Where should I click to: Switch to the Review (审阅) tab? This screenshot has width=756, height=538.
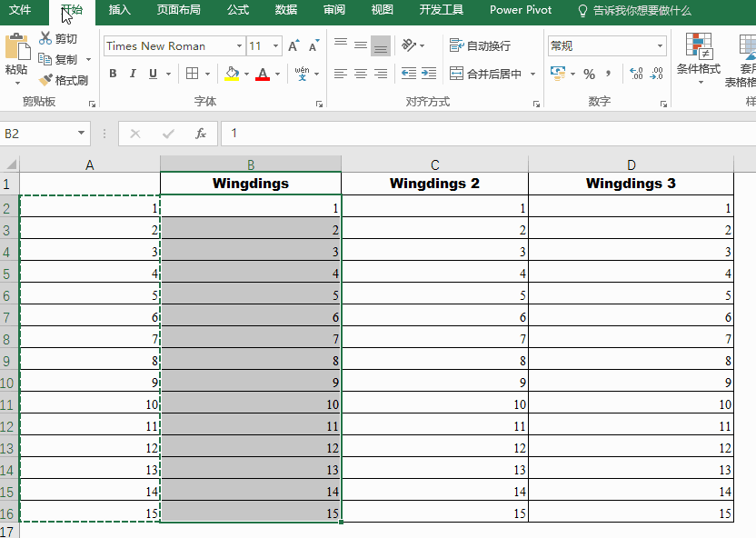click(x=334, y=10)
